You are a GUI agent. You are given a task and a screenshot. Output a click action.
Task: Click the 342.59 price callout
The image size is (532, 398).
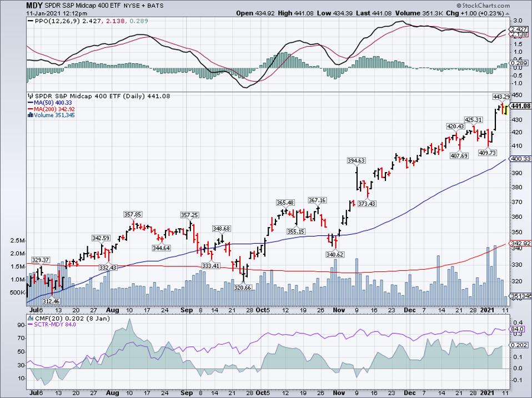tap(101, 238)
